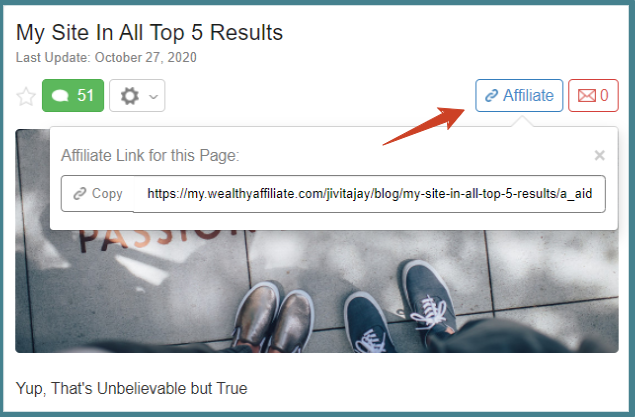The width and height of the screenshot is (635, 417).
Task: Click the My Site In All Top 5 Results title
Action: click(149, 33)
